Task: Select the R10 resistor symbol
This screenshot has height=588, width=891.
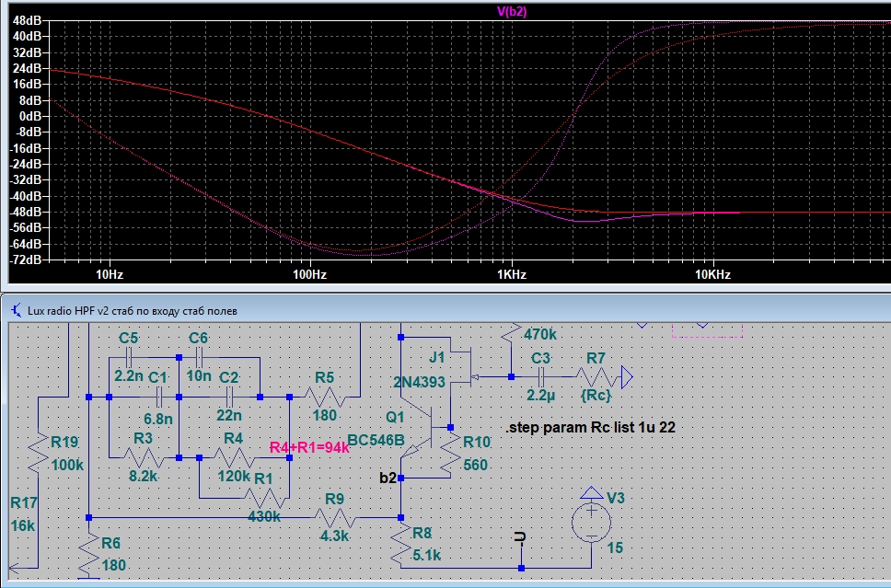Action: pyautogui.click(x=450, y=452)
